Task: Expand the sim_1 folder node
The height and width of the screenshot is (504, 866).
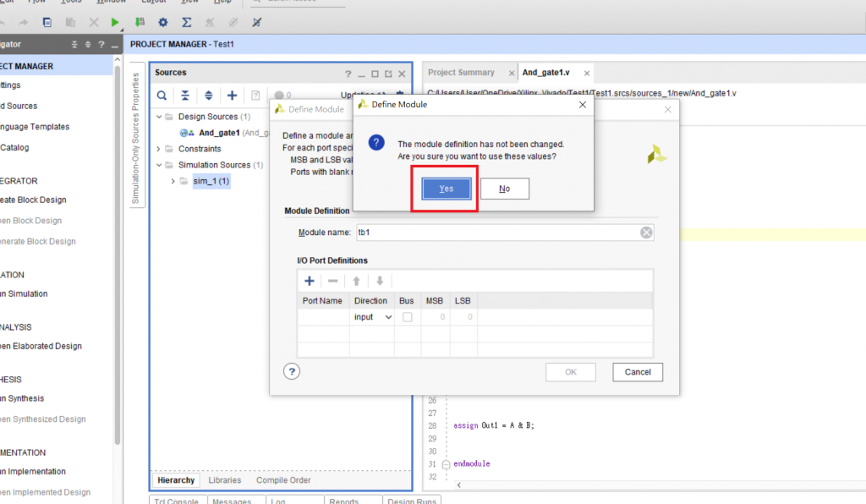Action: 173,181
